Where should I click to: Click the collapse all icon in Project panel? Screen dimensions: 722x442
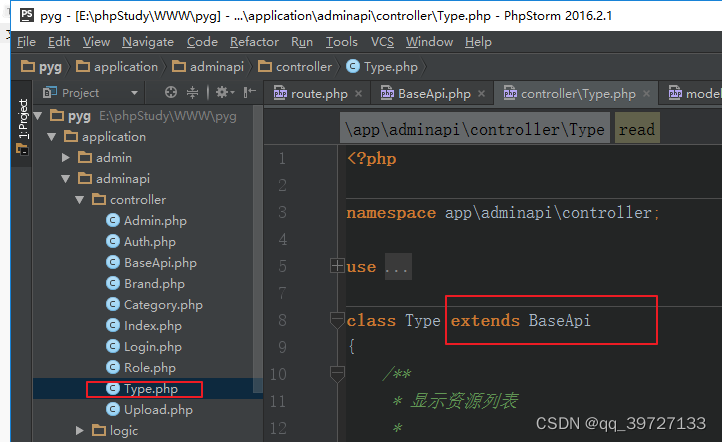pyautogui.click(x=192, y=93)
